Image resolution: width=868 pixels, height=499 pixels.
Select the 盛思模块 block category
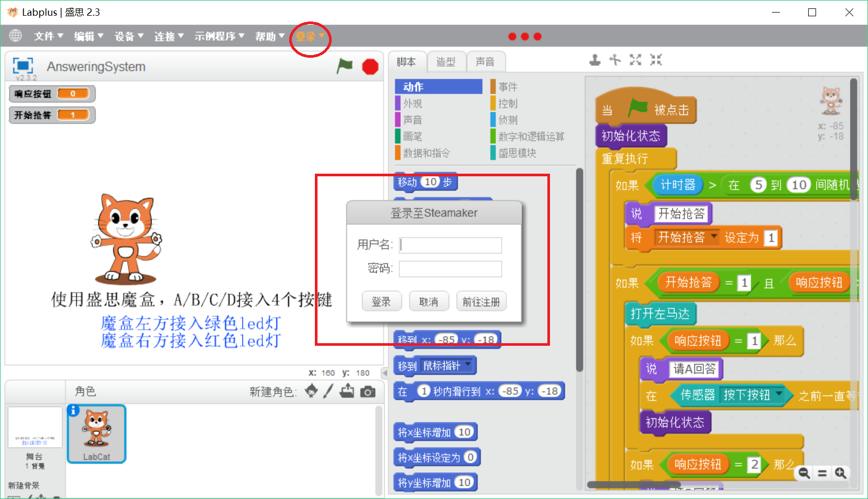click(513, 153)
